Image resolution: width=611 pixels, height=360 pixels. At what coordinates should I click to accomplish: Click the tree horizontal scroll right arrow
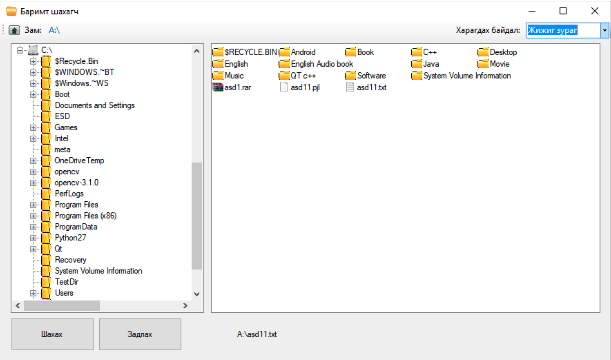pyautogui.click(x=185, y=306)
